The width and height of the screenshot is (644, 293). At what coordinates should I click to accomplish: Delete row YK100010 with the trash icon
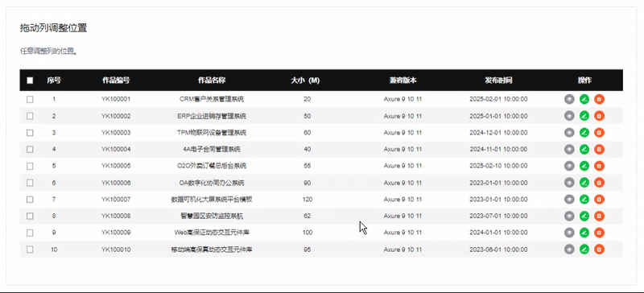pyautogui.click(x=599, y=249)
